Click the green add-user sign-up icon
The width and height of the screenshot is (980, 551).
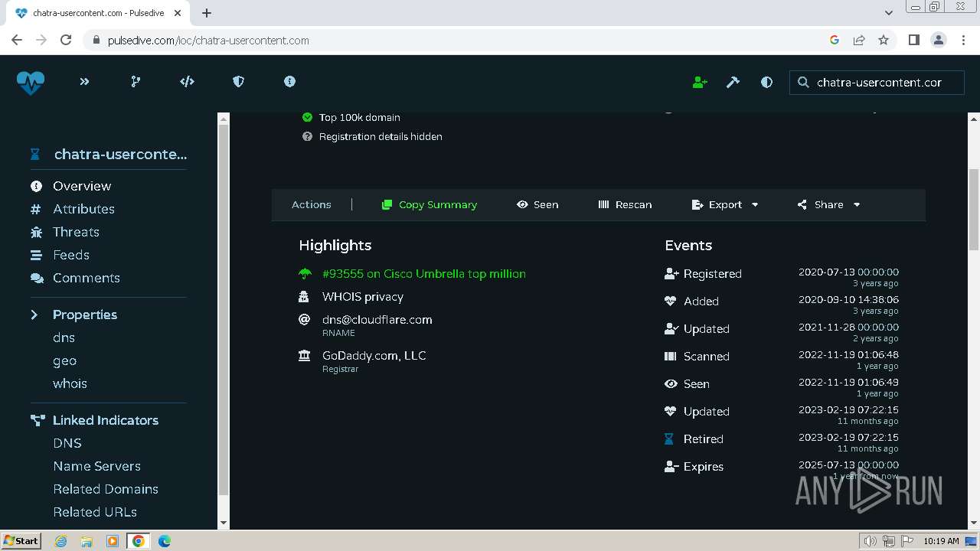700,82
